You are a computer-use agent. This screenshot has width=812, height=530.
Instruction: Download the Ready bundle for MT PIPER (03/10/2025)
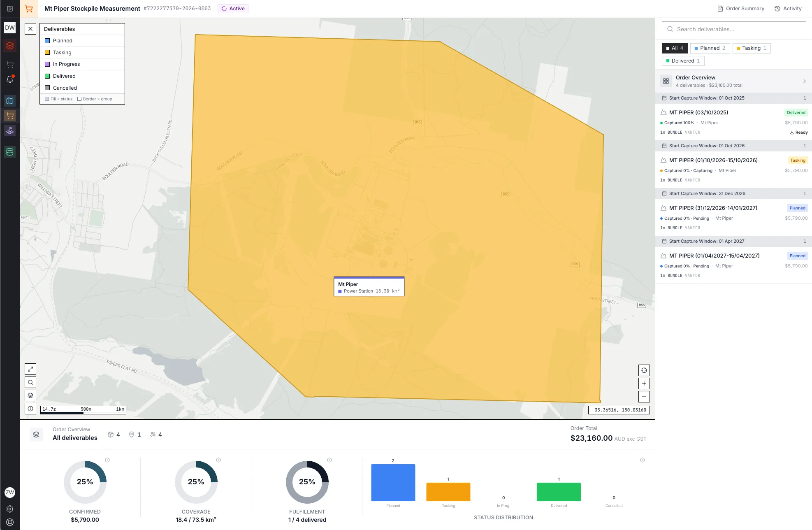click(798, 132)
